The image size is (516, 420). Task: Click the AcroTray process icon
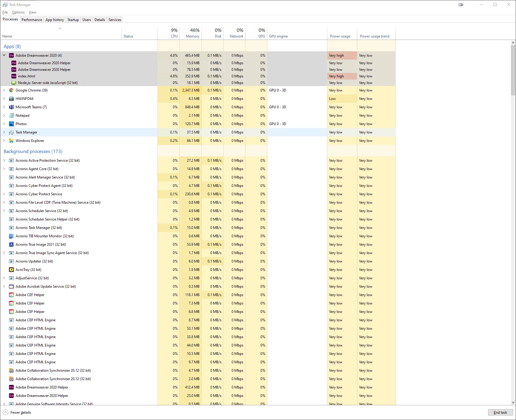coord(11,270)
